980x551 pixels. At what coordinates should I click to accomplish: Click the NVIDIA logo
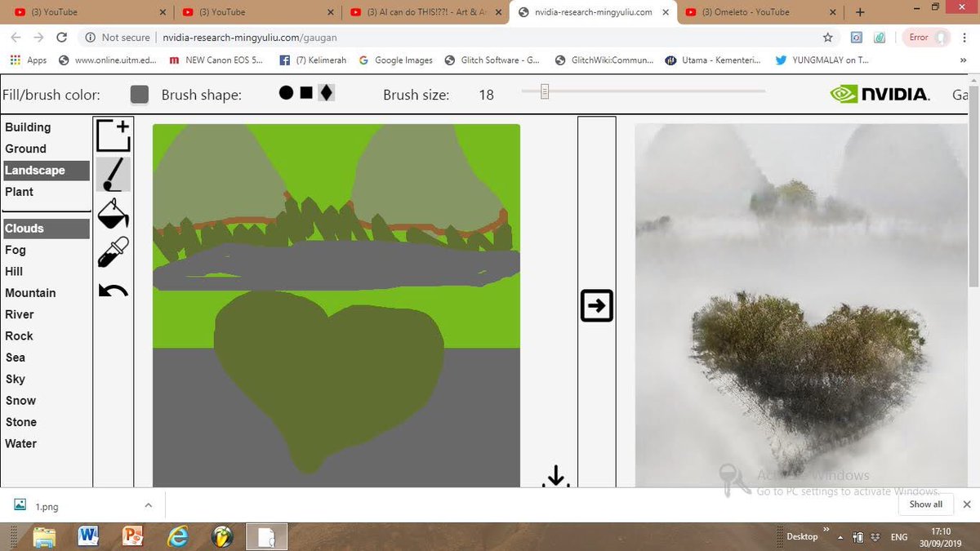click(x=880, y=94)
